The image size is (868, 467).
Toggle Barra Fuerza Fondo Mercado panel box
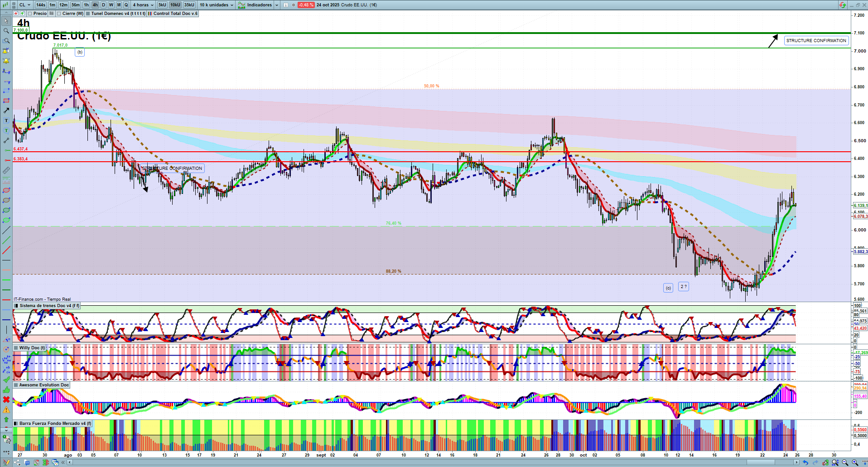pyautogui.click(x=16, y=424)
